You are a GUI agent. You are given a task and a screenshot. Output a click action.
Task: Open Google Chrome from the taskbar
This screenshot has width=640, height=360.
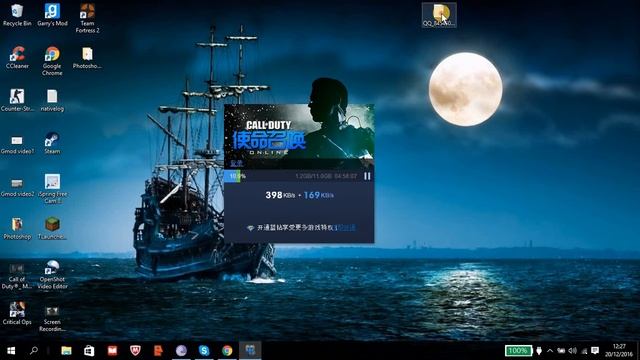click(227, 350)
